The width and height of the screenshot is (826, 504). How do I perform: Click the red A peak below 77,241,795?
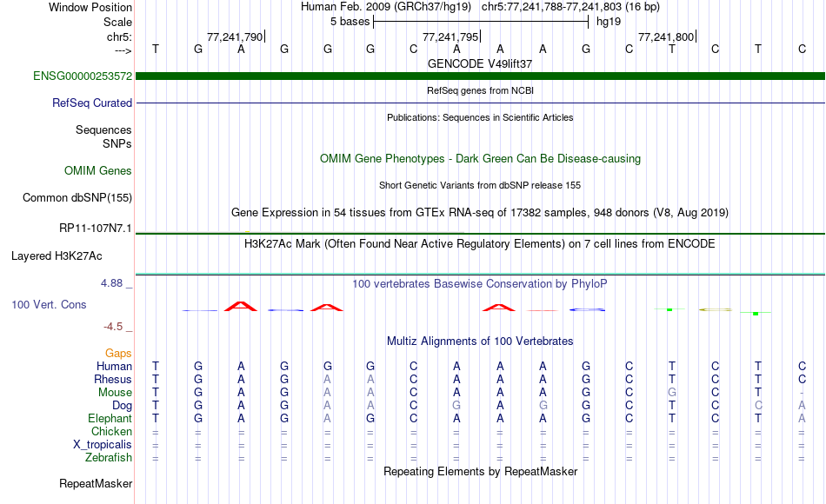pyautogui.click(x=499, y=308)
